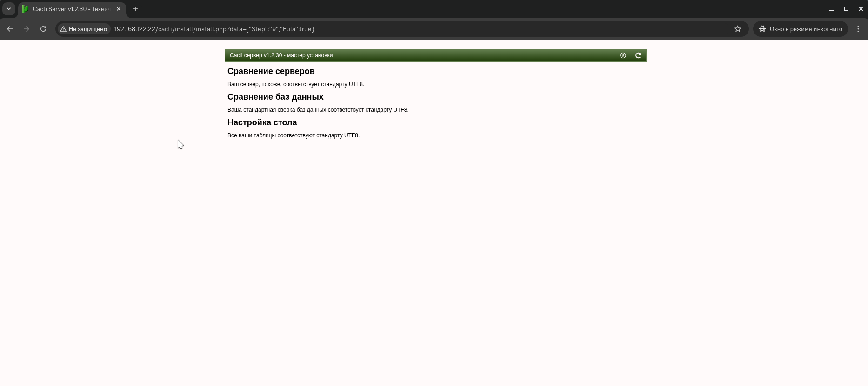Open a new browser tab
Screen dimensions: 868x386
click(135, 9)
